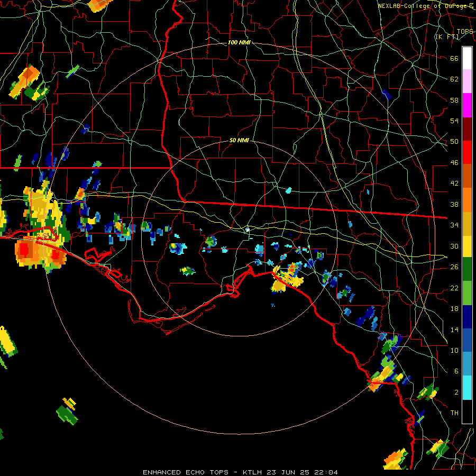Image resolution: width=476 pixels, height=476 pixels.
Task: Click the white swatch beside the 66 label
Action: point(467,58)
